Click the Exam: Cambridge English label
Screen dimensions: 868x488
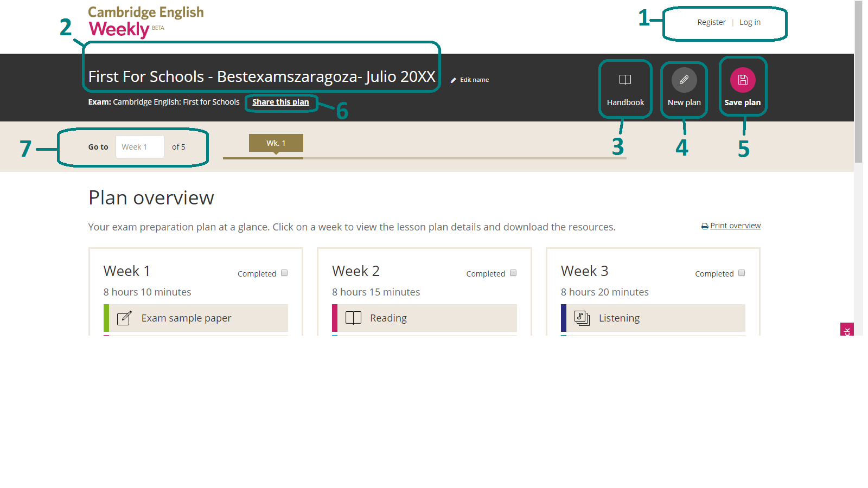[x=164, y=102]
